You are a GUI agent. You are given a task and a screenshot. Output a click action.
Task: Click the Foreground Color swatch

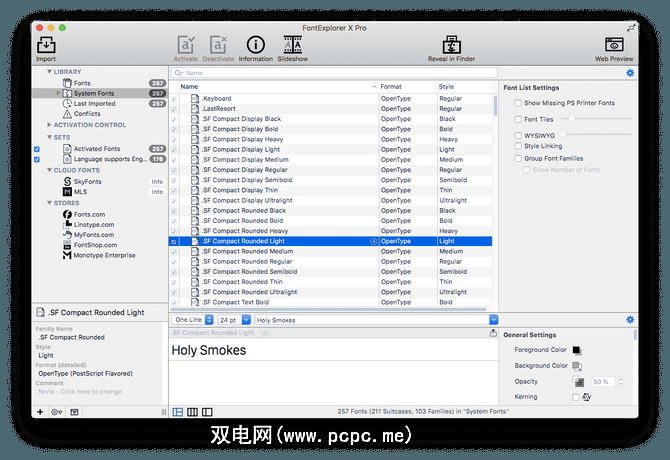[x=576, y=350]
